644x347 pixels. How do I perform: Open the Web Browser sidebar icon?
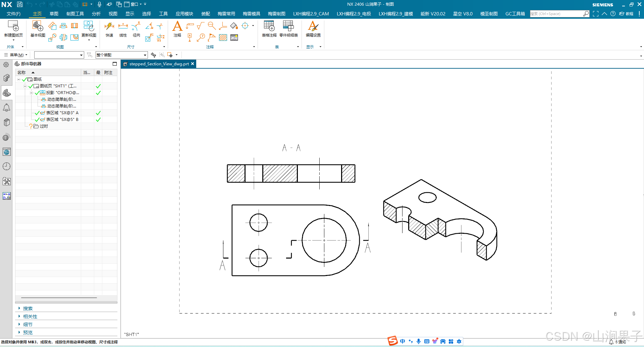6,152
